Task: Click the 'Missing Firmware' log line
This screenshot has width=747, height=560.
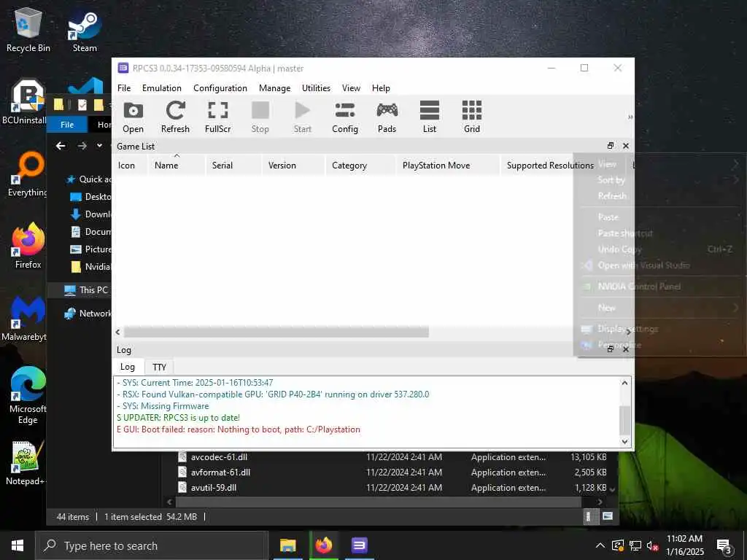Action: click(x=163, y=406)
